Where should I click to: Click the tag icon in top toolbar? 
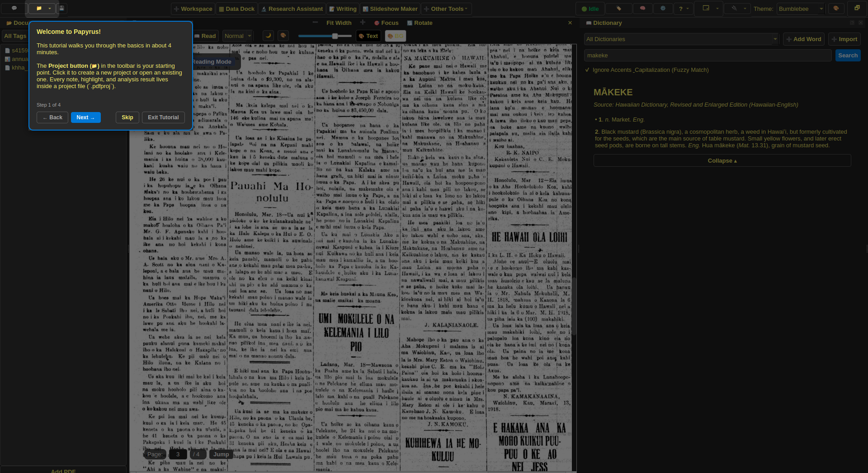619,9
